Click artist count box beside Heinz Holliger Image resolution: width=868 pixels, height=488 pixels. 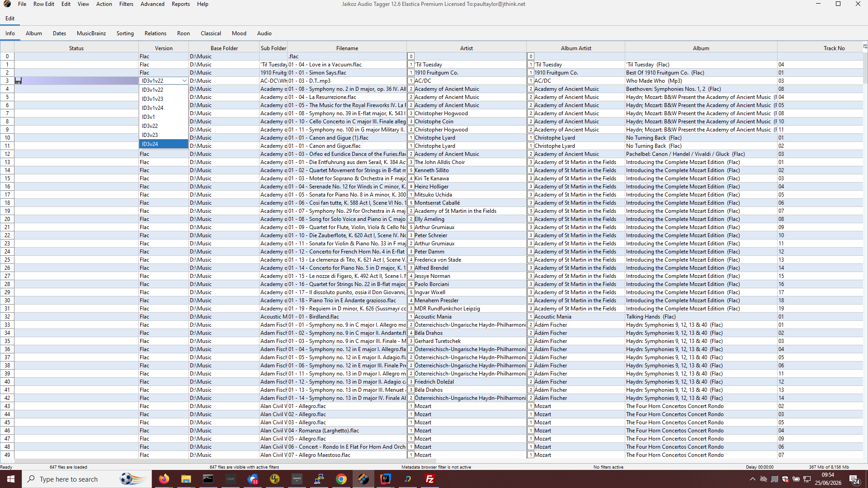[x=411, y=187]
